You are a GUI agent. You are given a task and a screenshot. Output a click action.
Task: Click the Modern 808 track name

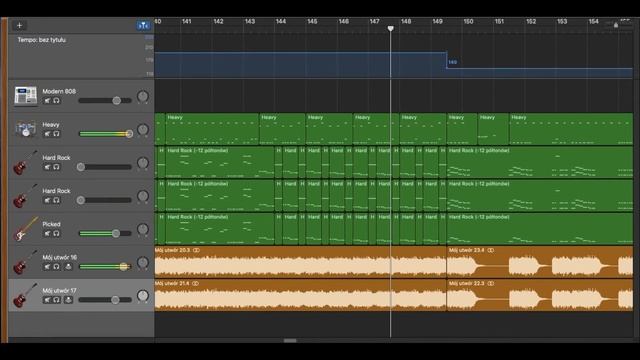59,91
